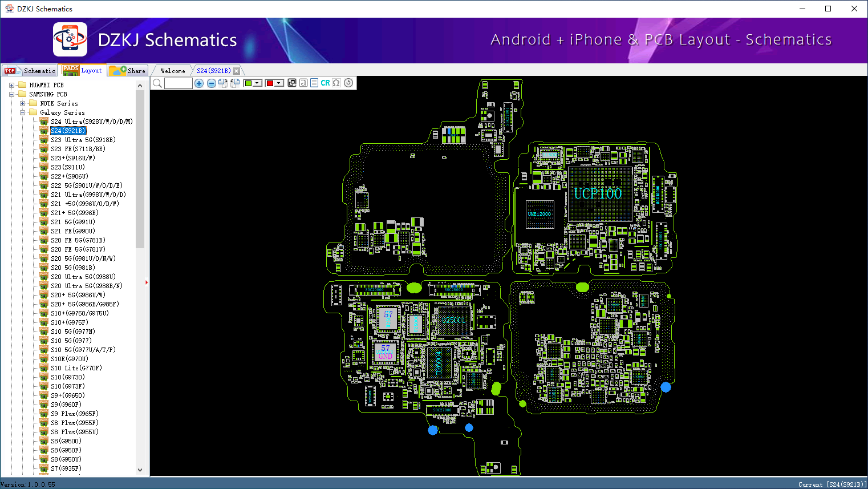This screenshot has width=868, height=489.
Task: Open the red color dropdown arrow
Action: [279, 83]
